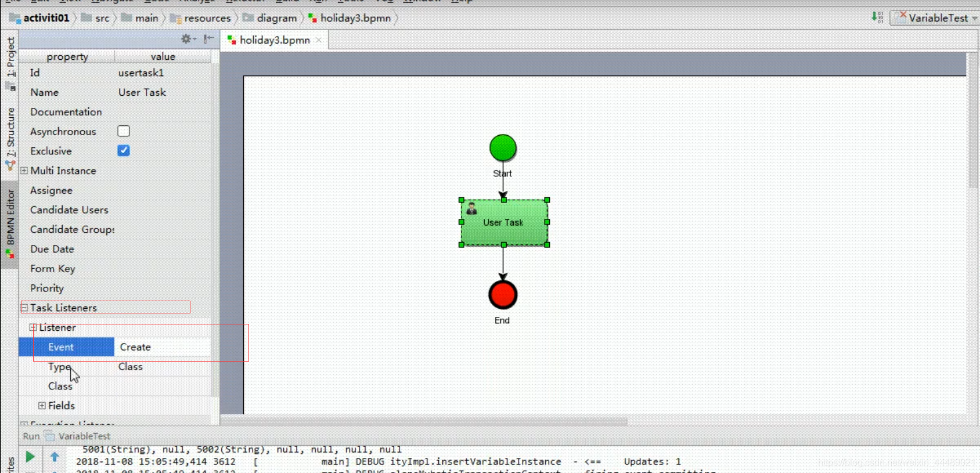Image resolution: width=980 pixels, height=473 pixels.
Task: Switch to the holiday3.bpmn editor tab
Action: (275, 40)
